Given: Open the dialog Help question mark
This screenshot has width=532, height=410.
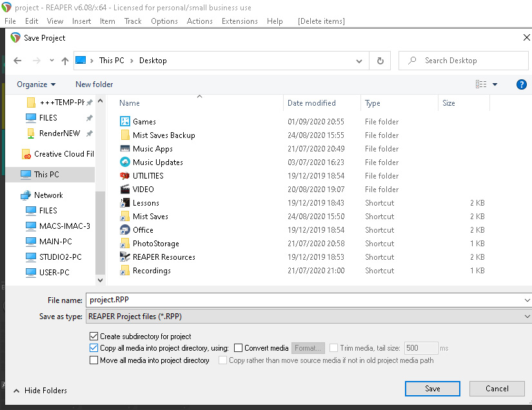Looking at the screenshot, I should [x=521, y=84].
